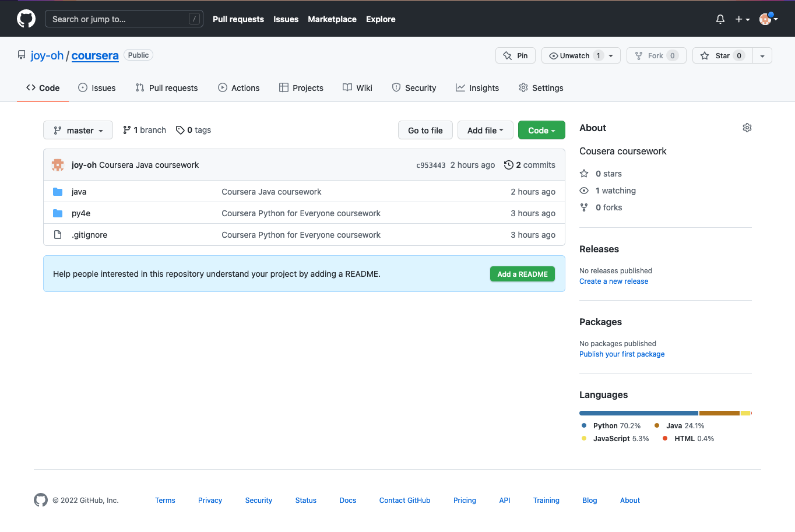795x532 pixels.
Task: Open the notifications bell
Action: pos(720,19)
